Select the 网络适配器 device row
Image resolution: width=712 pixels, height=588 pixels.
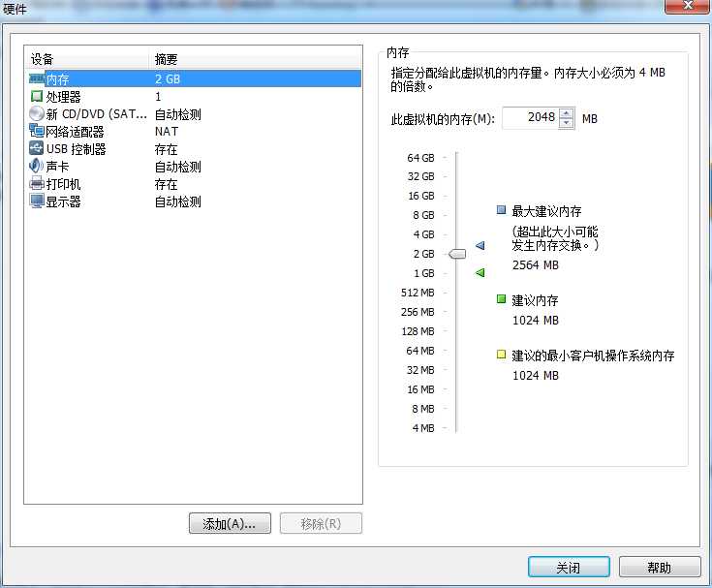pos(195,131)
